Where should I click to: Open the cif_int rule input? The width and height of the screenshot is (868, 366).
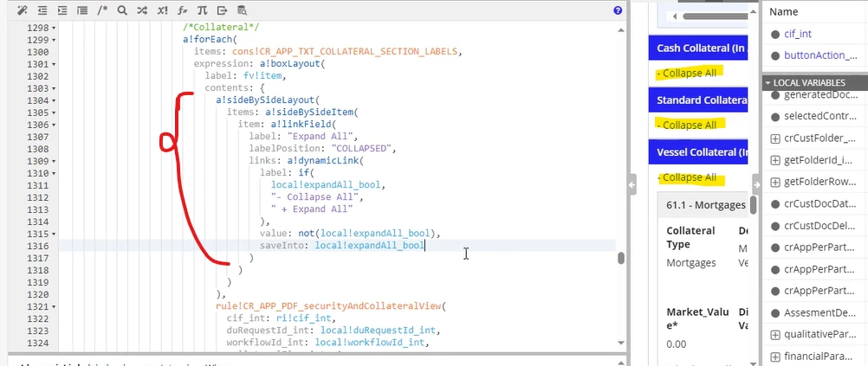click(798, 34)
